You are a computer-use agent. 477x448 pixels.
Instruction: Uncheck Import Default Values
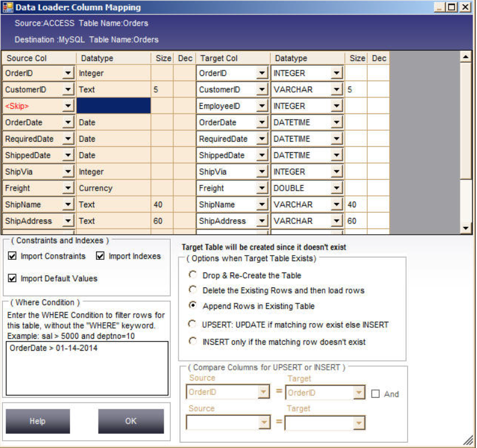(x=13, y=278)
